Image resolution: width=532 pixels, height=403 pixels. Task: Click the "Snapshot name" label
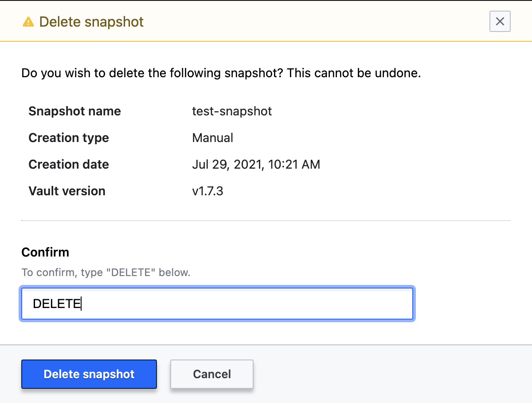(74, 111)
